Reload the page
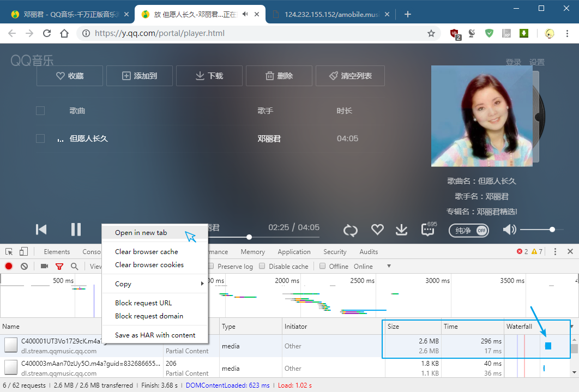This screenshot has height=392, width=579. click(x=47, y=34)
